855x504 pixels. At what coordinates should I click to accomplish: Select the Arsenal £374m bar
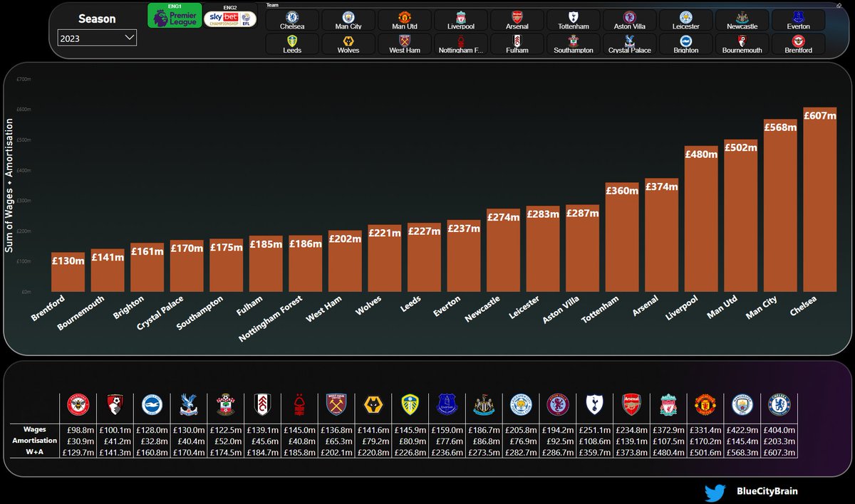tap(662, 235)
